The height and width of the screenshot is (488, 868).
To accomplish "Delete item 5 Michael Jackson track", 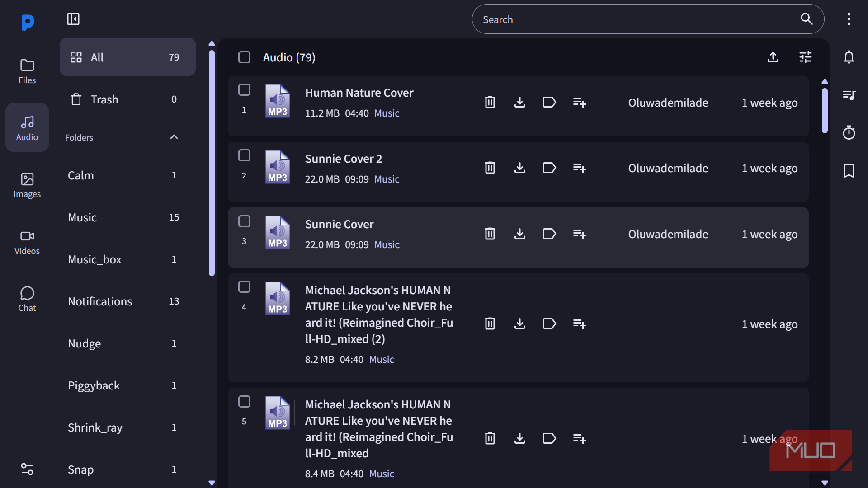I will (x=490, y=438).
